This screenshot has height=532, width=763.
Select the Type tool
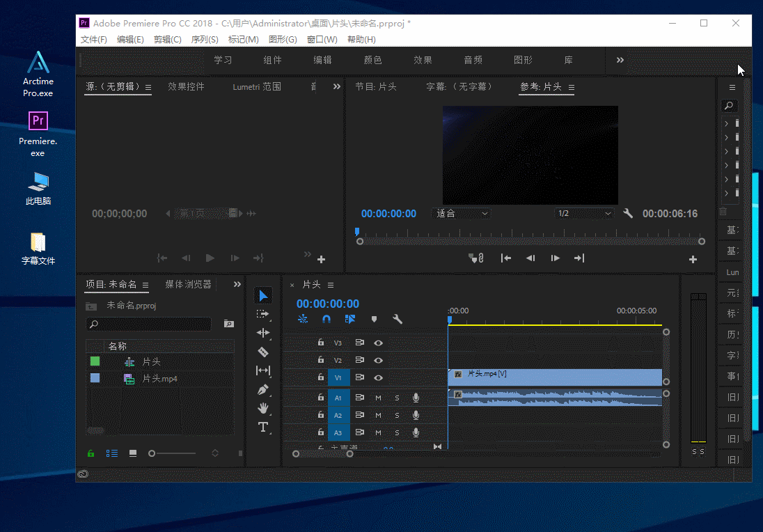point(263,427)
